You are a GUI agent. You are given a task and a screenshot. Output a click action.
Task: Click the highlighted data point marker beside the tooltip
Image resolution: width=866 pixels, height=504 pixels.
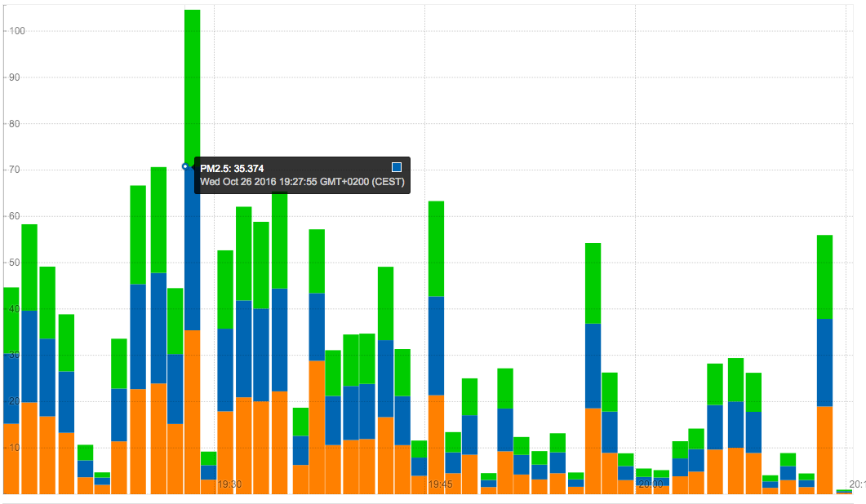tap(184, 166)
